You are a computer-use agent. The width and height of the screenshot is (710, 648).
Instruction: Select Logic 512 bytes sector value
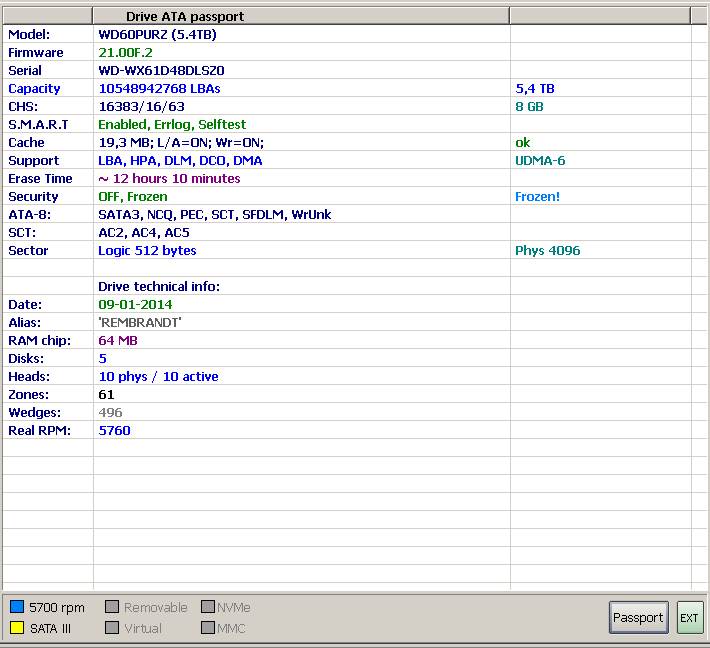[x=147, y=251]
